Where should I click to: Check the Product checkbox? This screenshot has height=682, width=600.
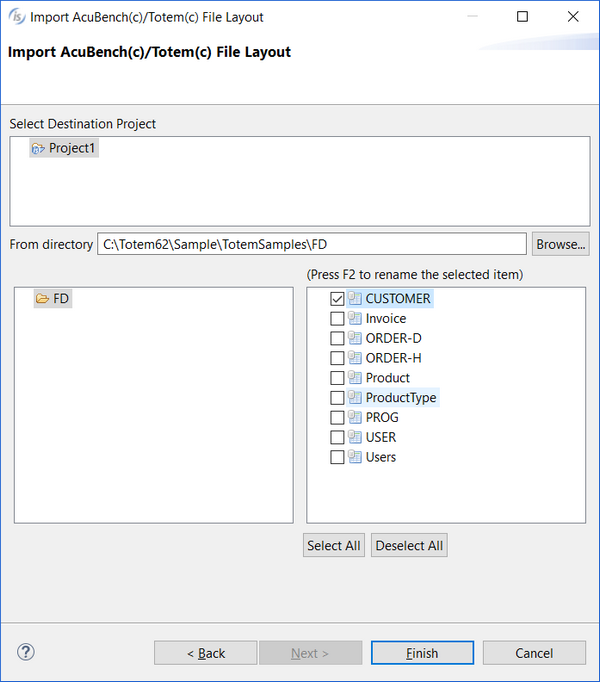coord(337,378)
